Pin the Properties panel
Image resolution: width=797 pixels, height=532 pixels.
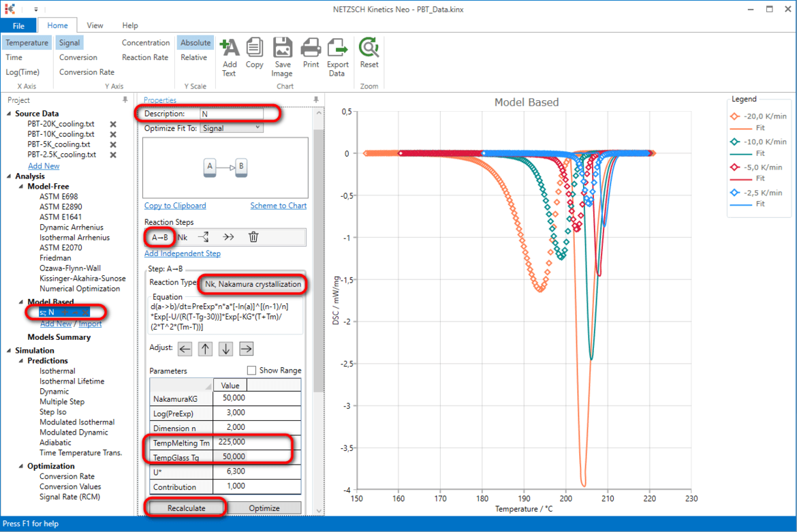tap(316, 100)
